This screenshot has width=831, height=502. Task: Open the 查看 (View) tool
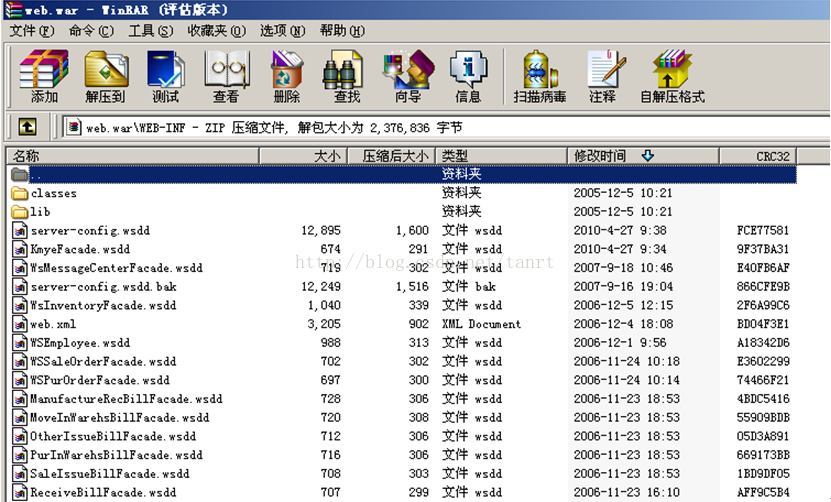226,76
